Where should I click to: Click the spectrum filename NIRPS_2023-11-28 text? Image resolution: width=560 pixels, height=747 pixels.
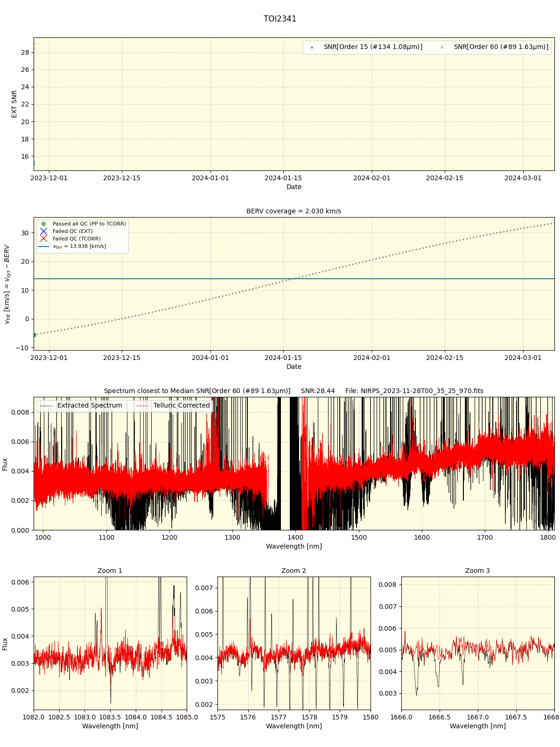(414, 391)
